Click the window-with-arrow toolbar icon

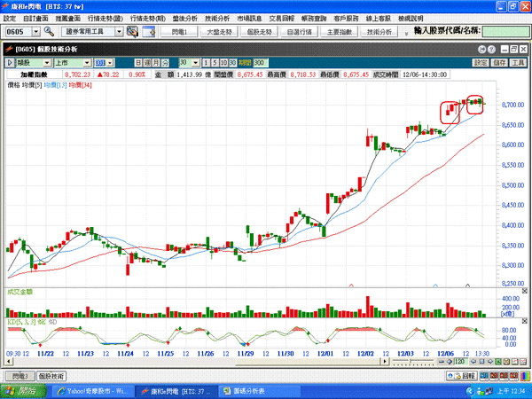click(x=149, y=32)
